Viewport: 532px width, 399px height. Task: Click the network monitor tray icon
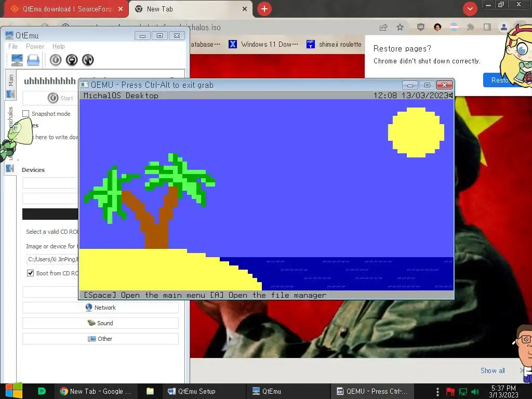pos(463,392)
